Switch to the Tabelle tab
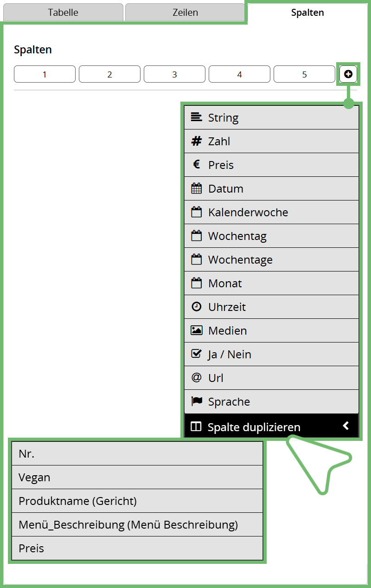Viewport: 371px width, 588px height. coord(63,13)
